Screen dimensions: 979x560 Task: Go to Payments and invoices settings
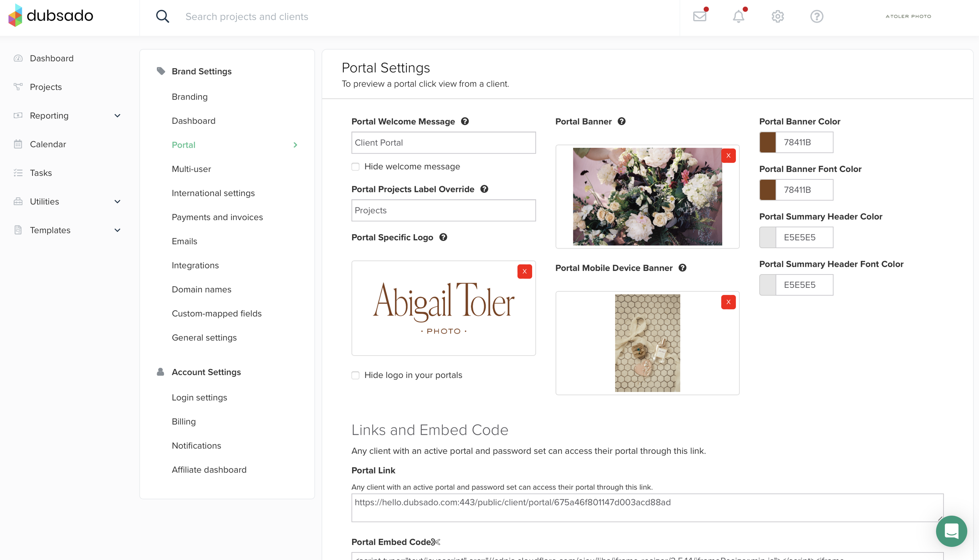point(217,217)
